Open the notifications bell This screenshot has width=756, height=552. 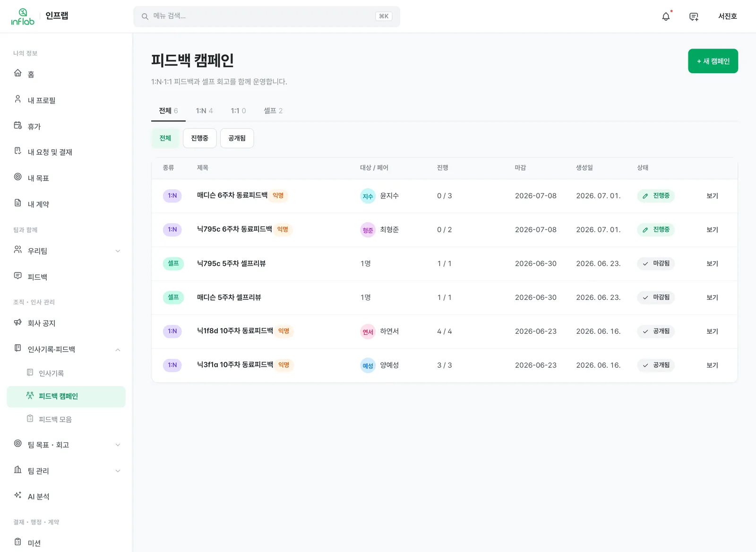click(x=666, y=17)
